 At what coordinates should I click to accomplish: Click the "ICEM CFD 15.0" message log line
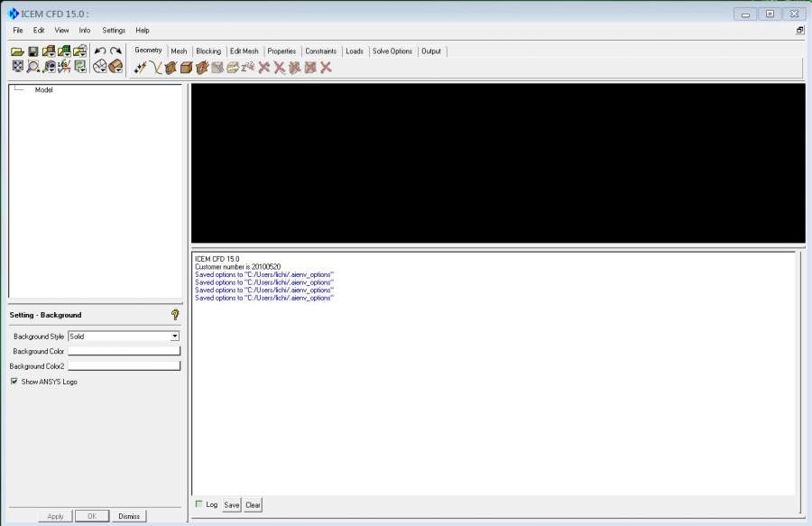[217, 259]
